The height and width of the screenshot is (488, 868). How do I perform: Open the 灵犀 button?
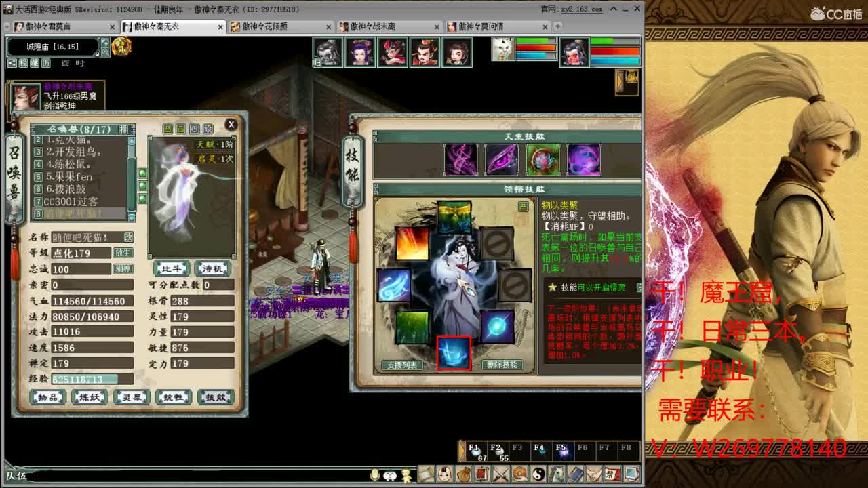132,397
